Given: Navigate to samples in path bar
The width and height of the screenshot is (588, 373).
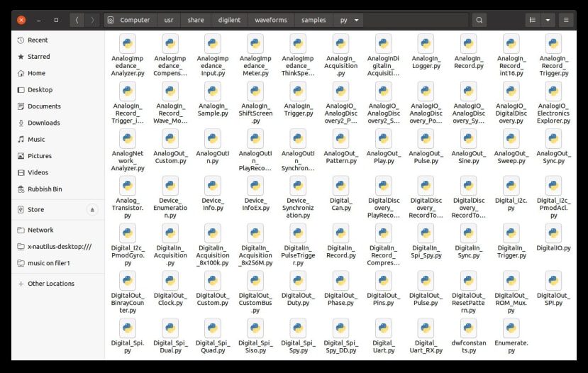Looking at the screenshot, I should [314, 20].
